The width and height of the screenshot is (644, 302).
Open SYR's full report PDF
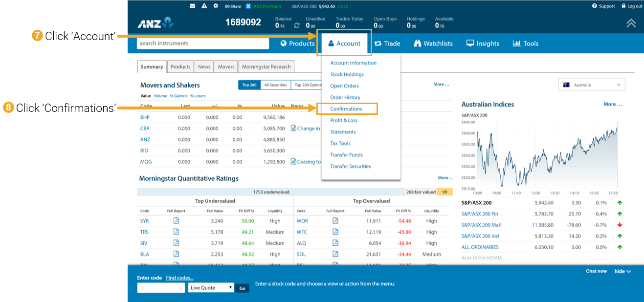point(176,220)
